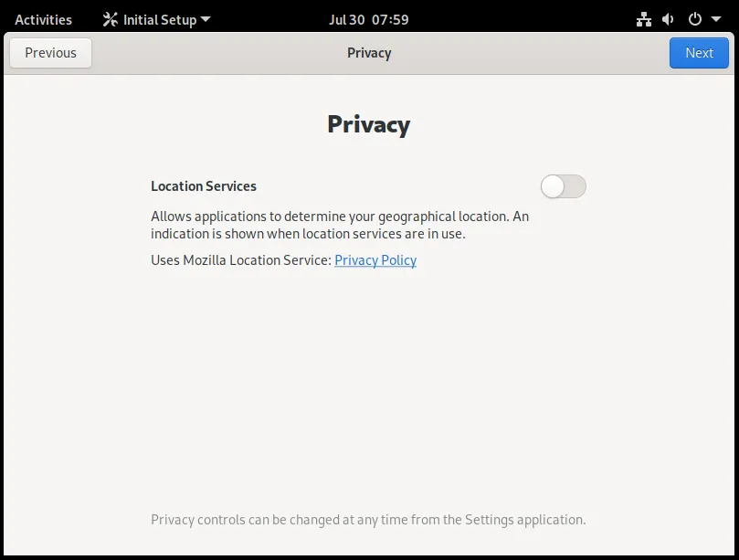Click the Location Services toggle knob
Image resolution: width=739 pixels, height=560 pixels.
553,186
